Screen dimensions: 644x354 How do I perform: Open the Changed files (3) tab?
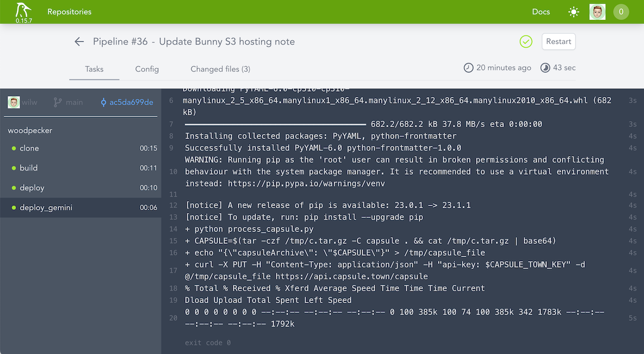[220, 69]
